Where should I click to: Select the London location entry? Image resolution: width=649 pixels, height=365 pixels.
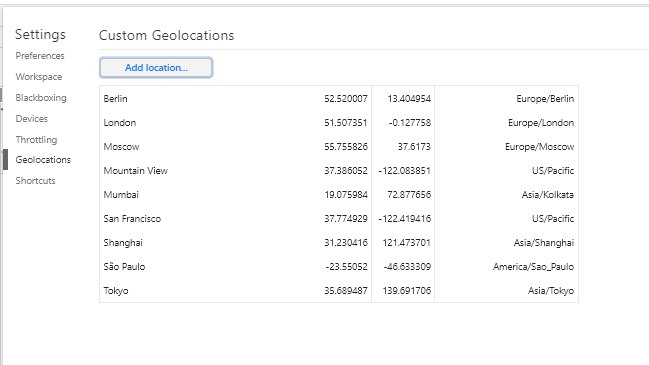point(339,122)
